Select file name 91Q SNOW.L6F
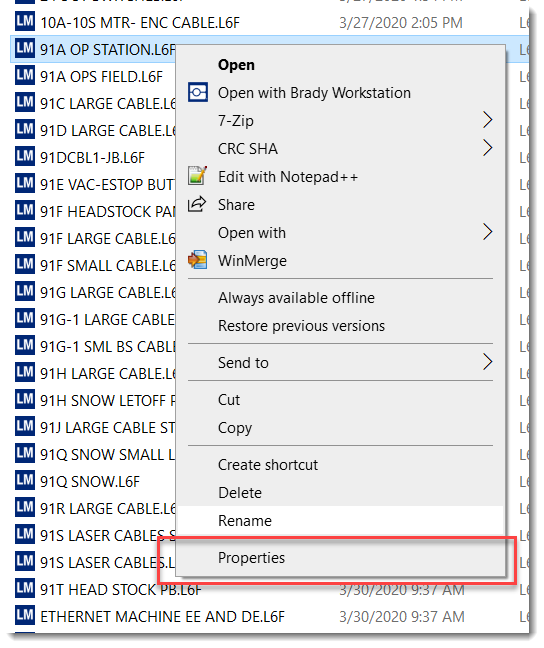 90,482
